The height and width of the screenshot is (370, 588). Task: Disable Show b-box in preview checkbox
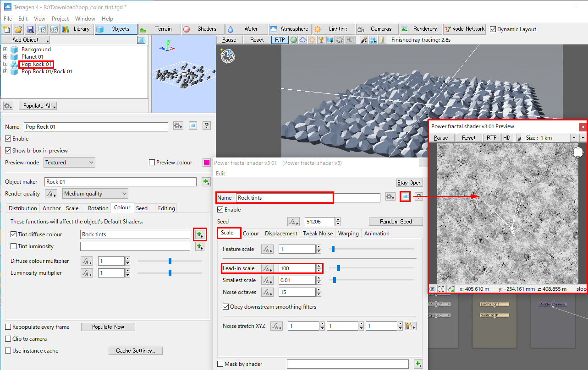(x=8, y=151)
